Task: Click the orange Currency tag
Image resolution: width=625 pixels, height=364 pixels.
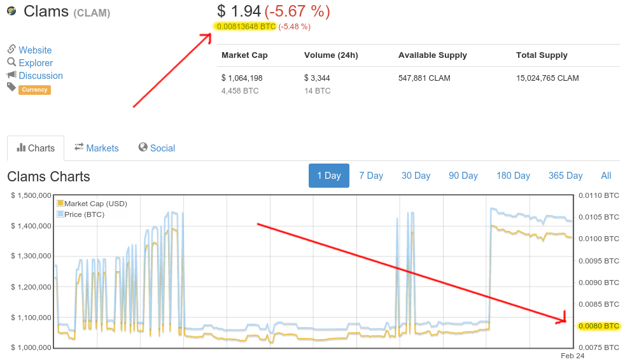Action: tap(34, 90)
